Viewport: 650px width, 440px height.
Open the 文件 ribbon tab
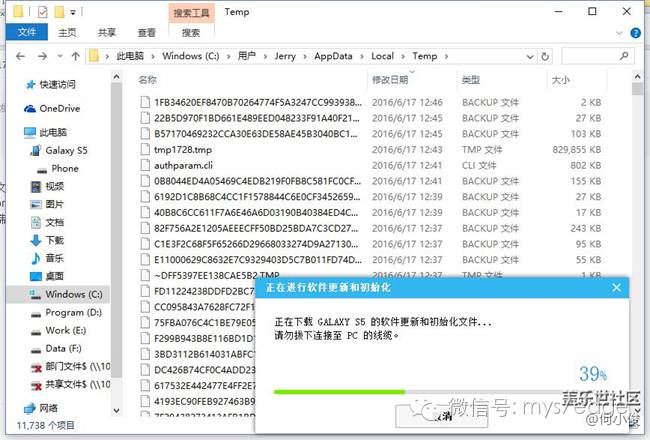(27, 32)
